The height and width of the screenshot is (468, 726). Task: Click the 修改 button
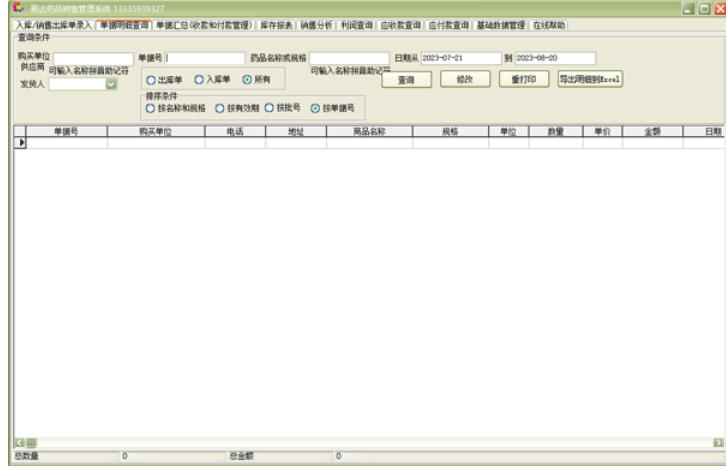(465, 79)
